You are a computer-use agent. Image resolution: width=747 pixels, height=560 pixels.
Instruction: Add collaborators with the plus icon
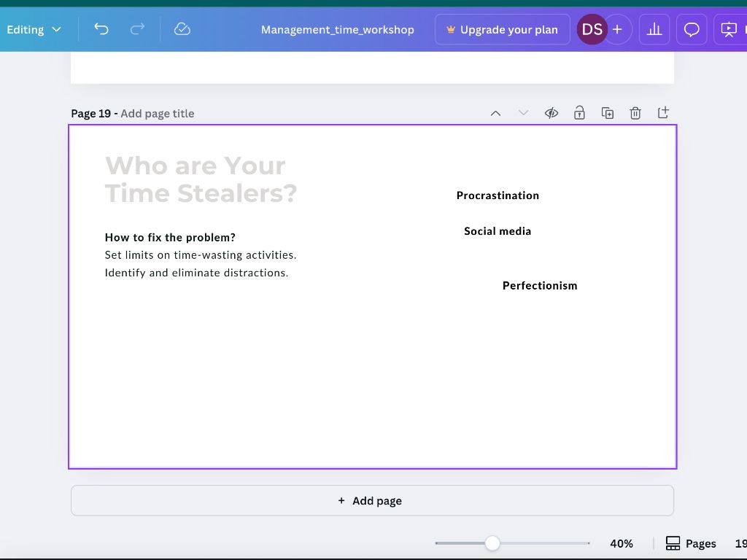[x=618, y=29]
